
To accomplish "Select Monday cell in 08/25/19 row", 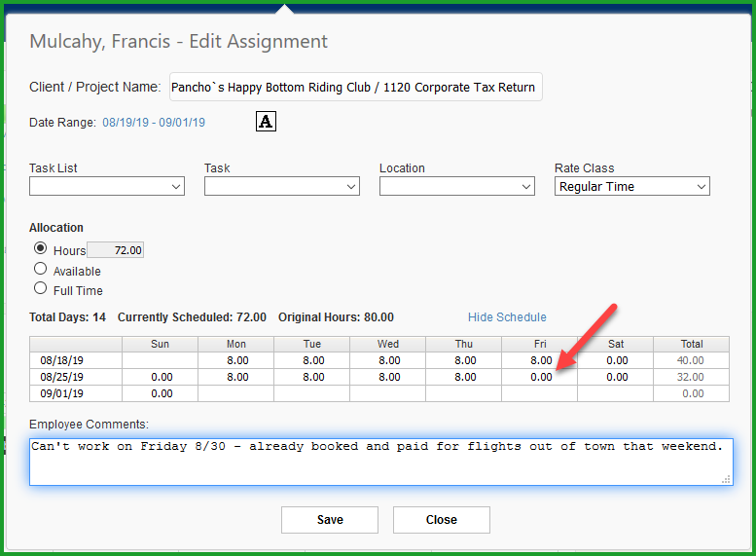I will (235, 377).
